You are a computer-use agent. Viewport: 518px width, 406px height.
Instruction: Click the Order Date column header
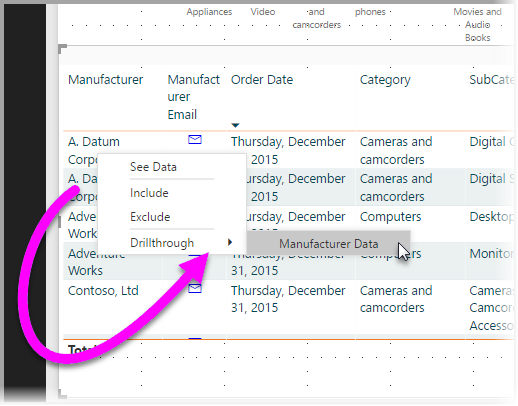[262, 80]
